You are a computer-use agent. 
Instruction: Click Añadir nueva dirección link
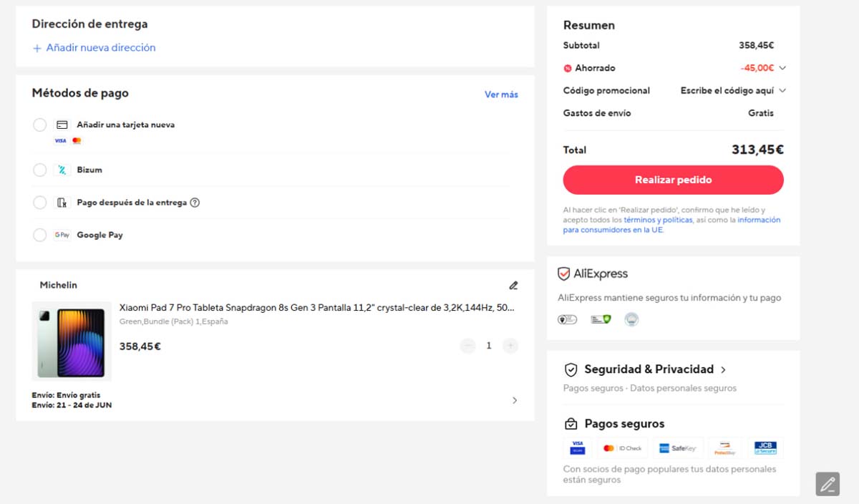click(101, 48)
